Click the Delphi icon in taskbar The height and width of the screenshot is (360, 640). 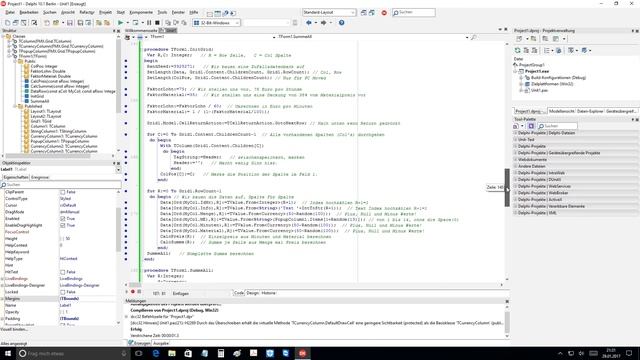click(302, 353)
